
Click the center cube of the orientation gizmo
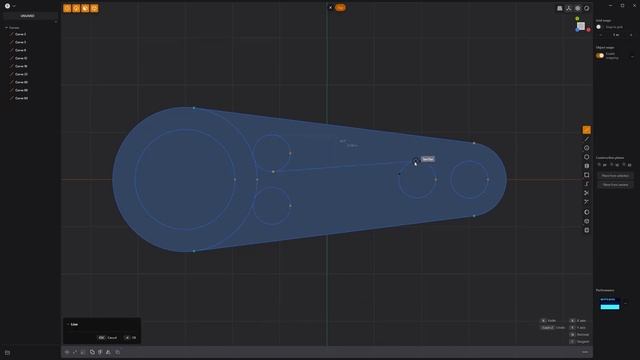click(x=581, y=26)
